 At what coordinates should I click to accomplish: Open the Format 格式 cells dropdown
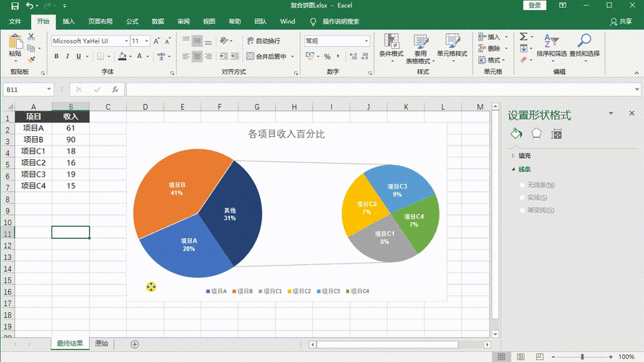pyautogui.click(x=492, y=60)
